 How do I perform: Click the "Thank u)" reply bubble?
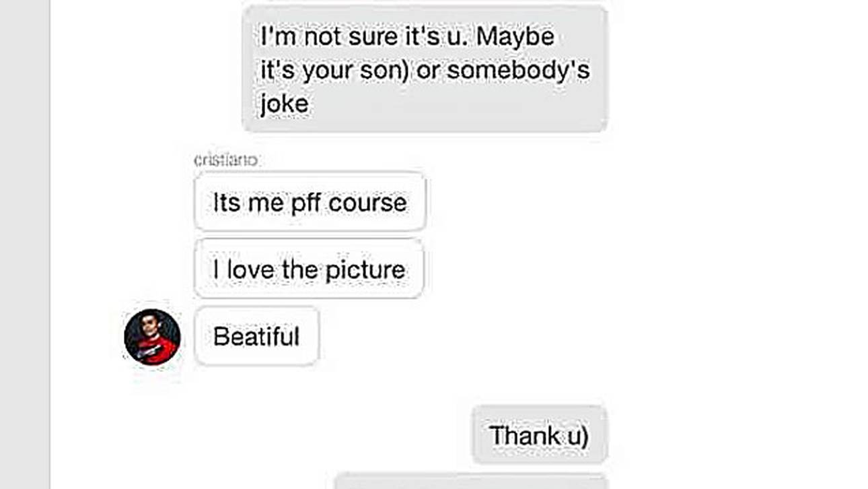pos(539,435)
